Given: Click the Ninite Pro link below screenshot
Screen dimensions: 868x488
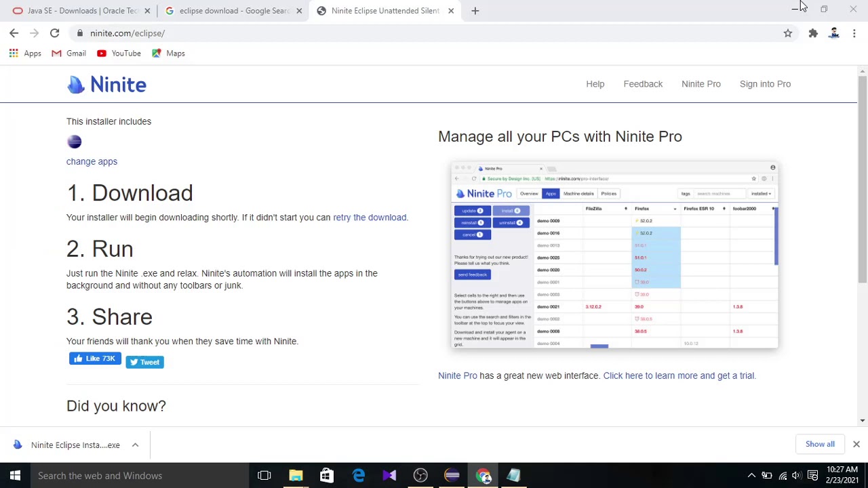Looking at the screenshot, I should coord(458,375).
